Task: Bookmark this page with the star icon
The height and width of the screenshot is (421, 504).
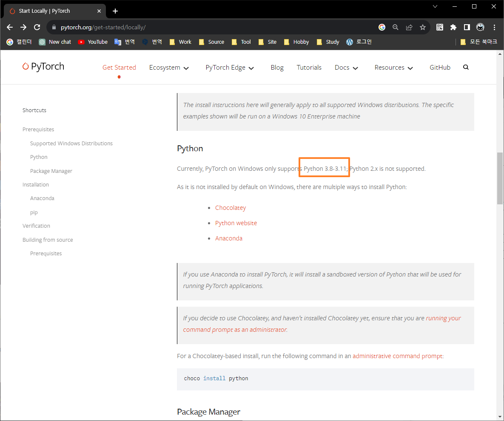Action: pyautogui.click(x=422, y=27)
